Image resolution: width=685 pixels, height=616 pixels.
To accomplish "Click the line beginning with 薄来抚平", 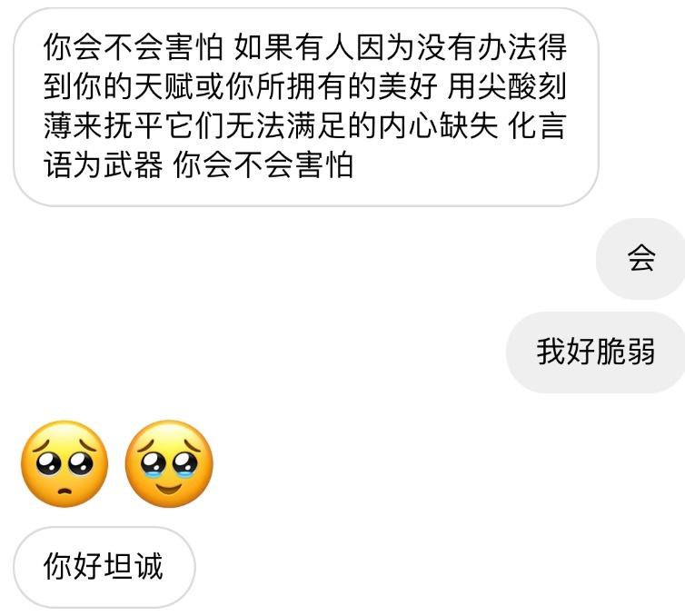I will pos(305,125).
